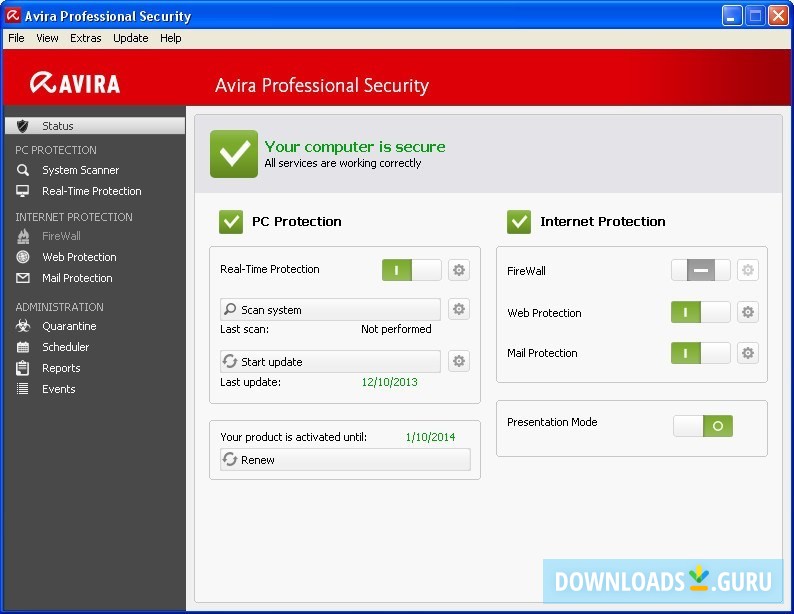Open Quarantine in sidebar
The width and height of the screenshot is (794, 614).
69,326
